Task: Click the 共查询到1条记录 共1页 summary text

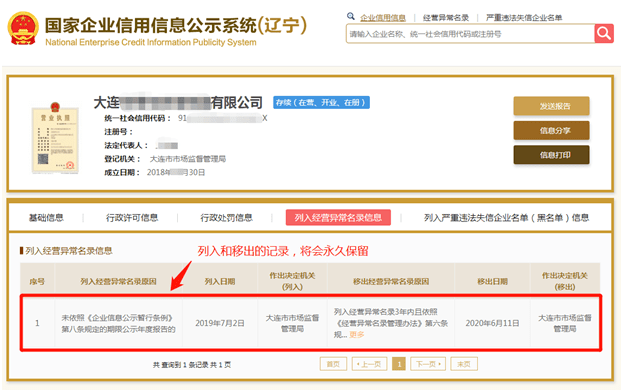Action: [x=192, y=365]
